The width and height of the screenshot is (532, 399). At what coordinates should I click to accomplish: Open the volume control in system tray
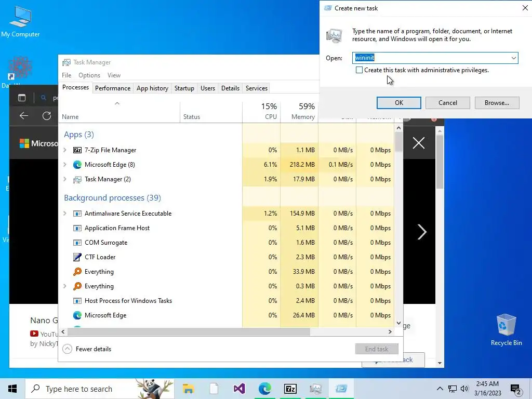(464, 389)
